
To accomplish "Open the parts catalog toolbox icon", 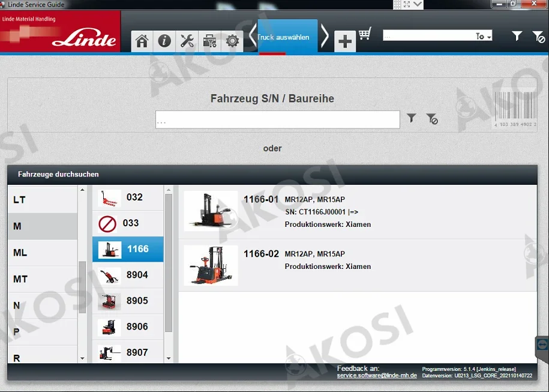I will [x=210, y=41].
